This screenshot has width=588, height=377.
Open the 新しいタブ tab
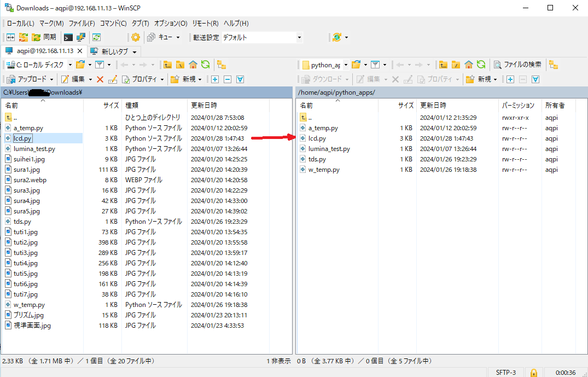114,51
